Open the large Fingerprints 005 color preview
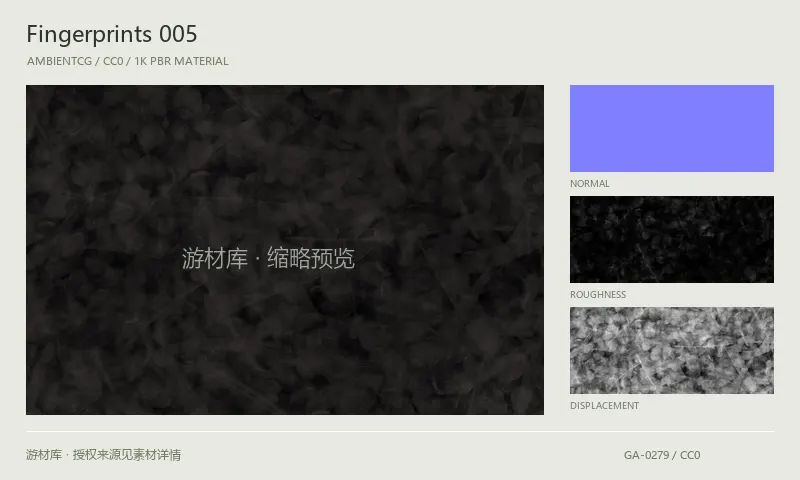Viewport: 800px width, 480px height. (x=285, y=249)
